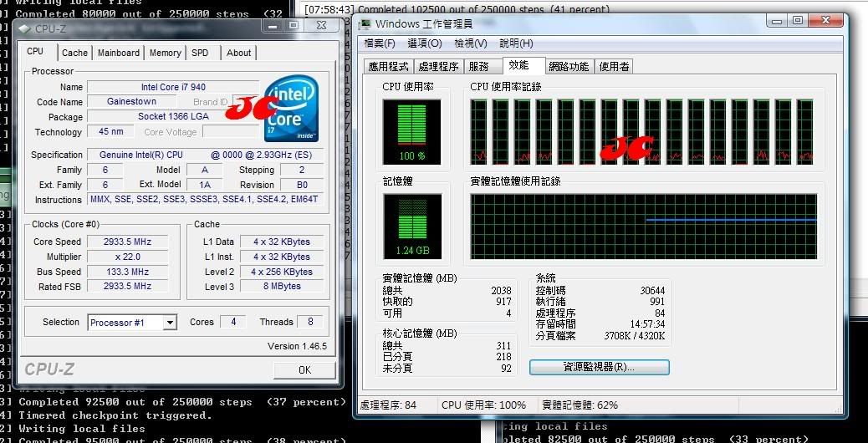This screenshot has height=443, width=868.
Task: Click the 存留時間 value 14:57:34
Action: tap(648, 324)
